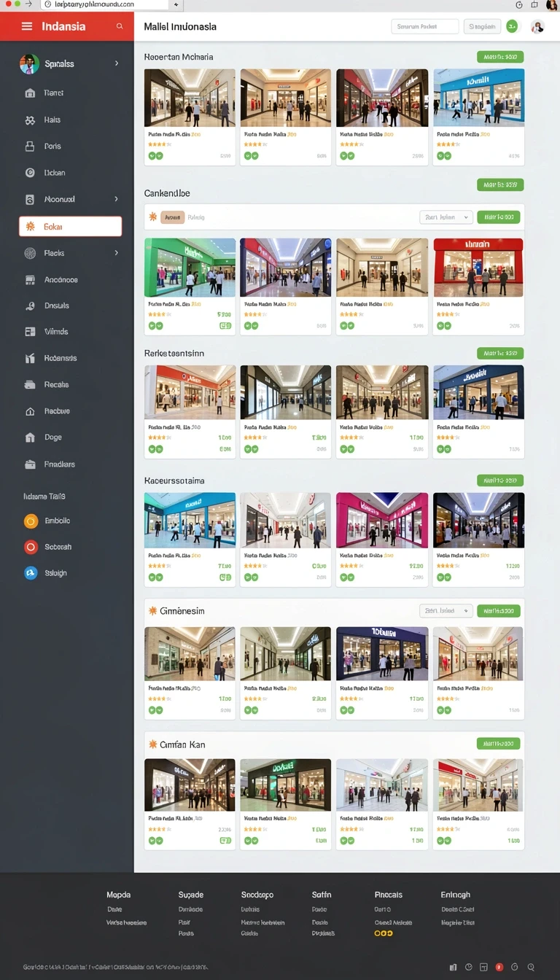
Task: Open the pink storefront thumbnail in Kacaurssotaima
Action: pos(382,520)
